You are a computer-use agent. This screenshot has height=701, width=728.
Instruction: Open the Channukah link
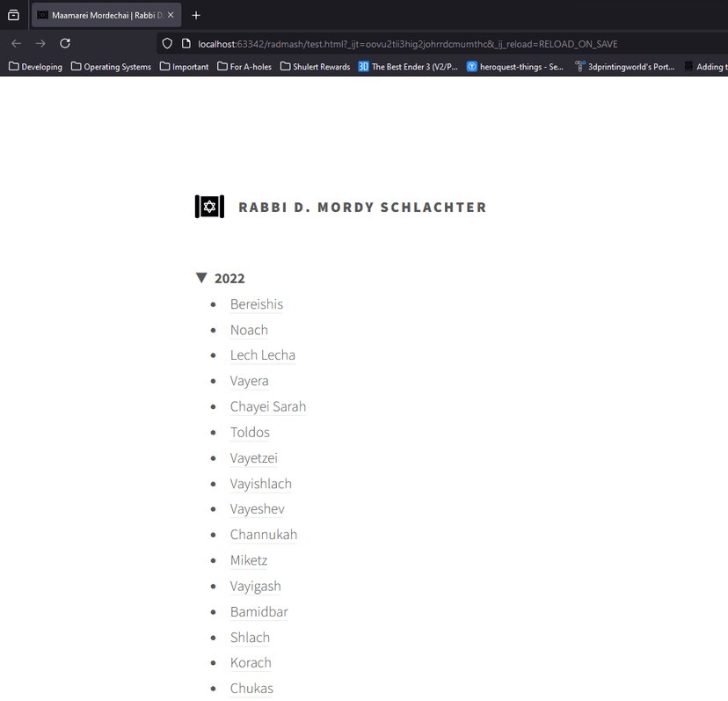(263, 535)
